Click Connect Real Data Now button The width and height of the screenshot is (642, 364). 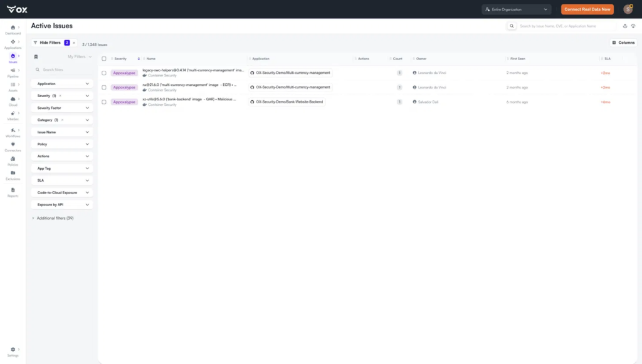point(587,9)
